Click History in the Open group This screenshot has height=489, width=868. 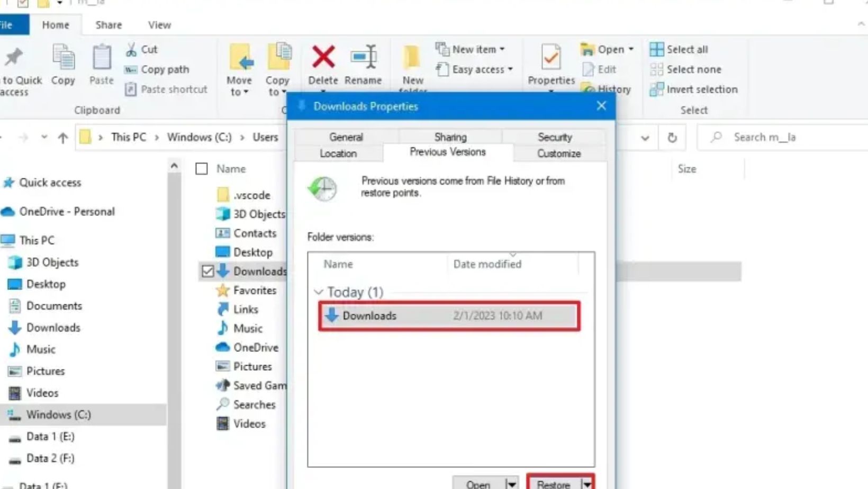point(607,89)
